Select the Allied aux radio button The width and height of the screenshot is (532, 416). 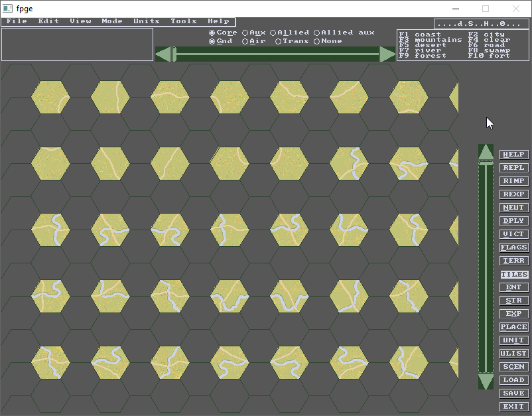(x=344, y=33)
